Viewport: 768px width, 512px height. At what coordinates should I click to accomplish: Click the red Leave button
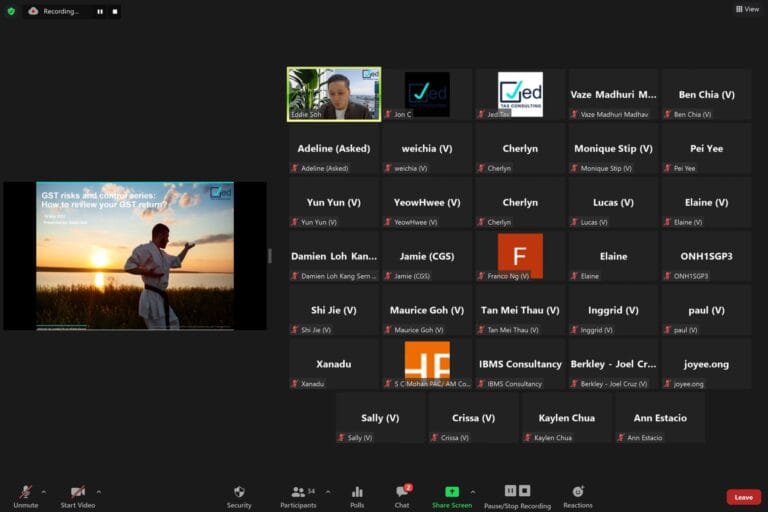(743, 497)
